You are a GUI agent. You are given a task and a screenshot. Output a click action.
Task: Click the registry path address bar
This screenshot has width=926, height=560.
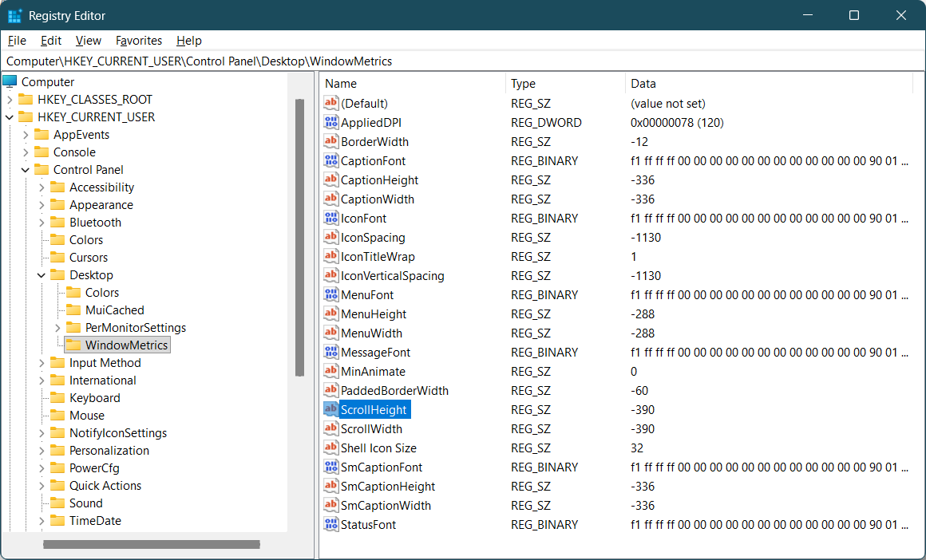463,61
